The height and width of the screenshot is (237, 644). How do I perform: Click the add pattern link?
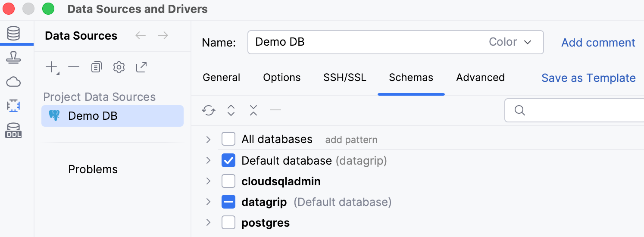351,140
